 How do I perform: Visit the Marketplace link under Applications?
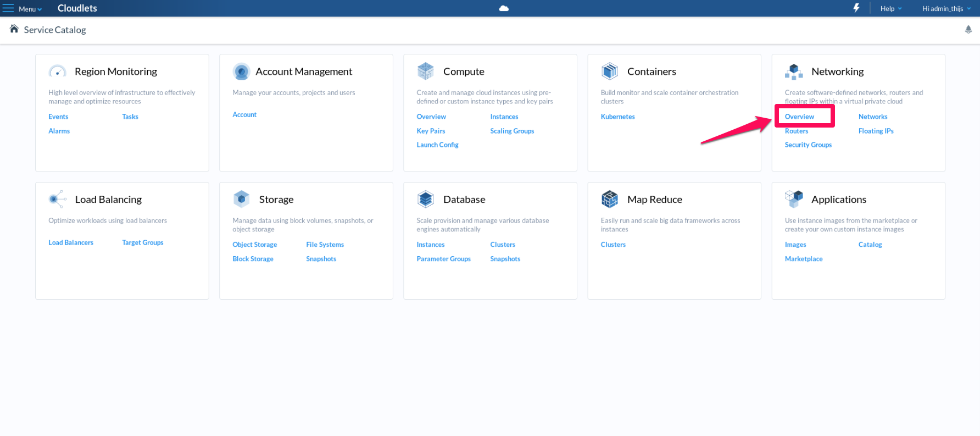[803, 259]
